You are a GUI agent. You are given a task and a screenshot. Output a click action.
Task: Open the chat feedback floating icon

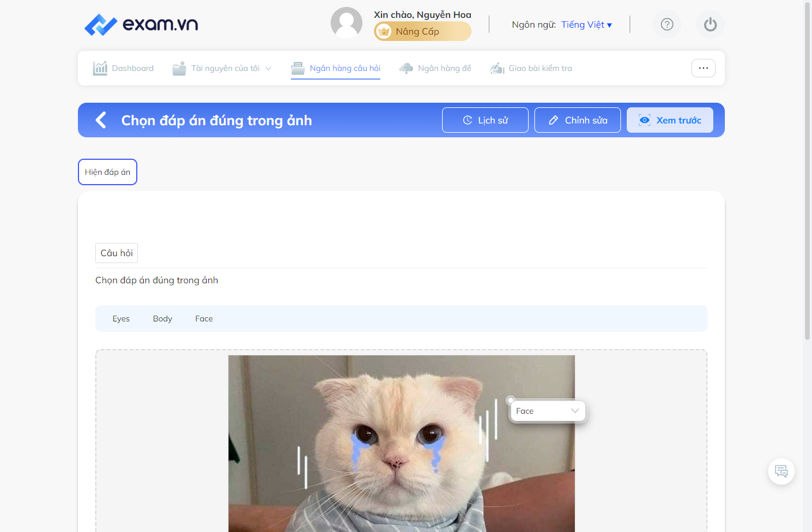pyautogui.click(x=781, y=471)
